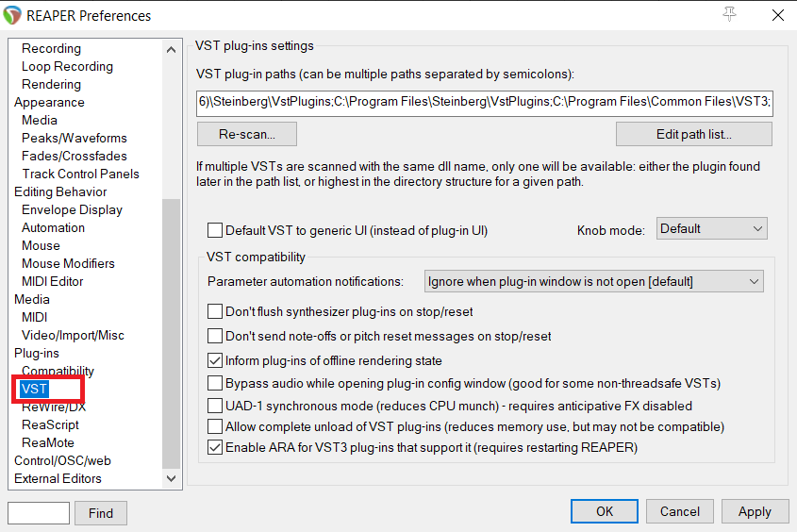This screenshot has height=532, width=797.
Task: Click the REAPER logo icon
Action: (11, 15)
